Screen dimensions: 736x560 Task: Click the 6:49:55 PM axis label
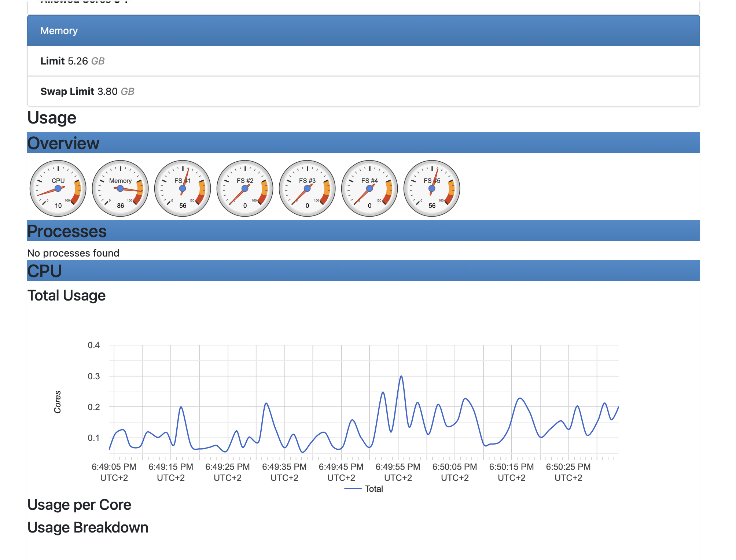(x=398, y=472)
